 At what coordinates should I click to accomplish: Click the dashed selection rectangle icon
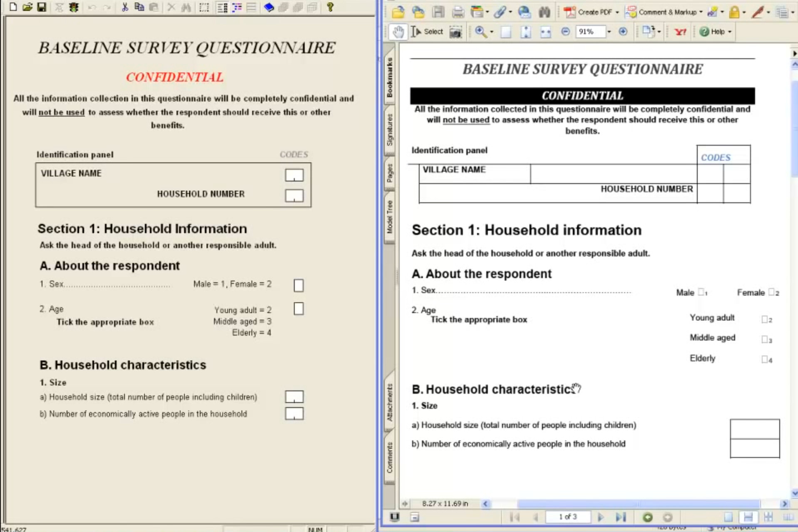click(x=204, y=7)
